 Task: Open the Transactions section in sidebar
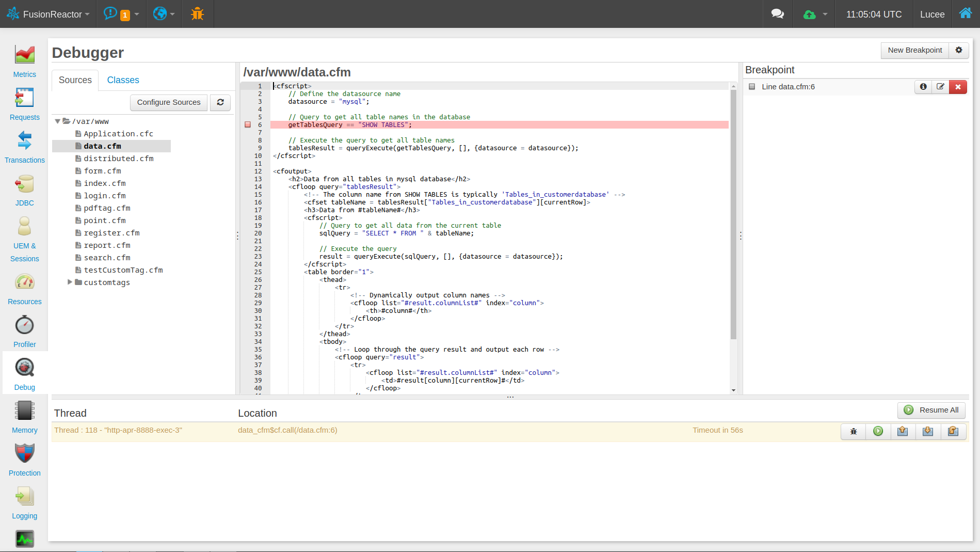[x=25, y=147]
